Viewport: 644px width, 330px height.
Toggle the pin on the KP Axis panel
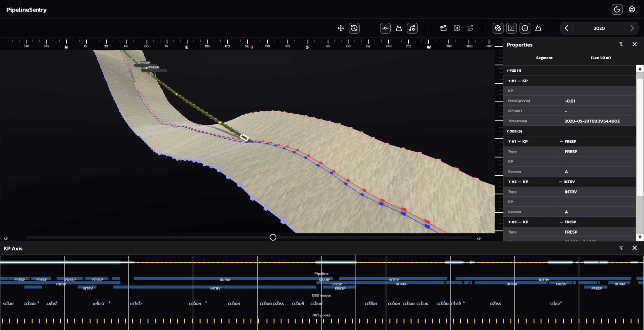pos(621,248)
